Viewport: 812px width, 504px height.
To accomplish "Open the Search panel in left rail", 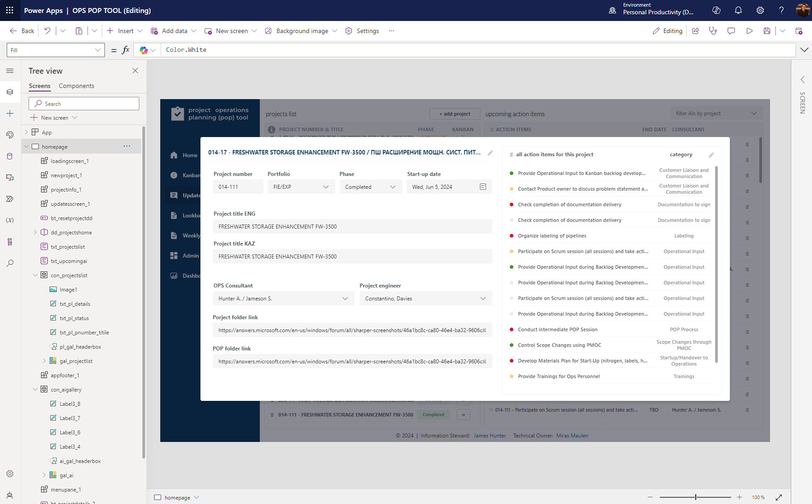I will pyautogui.click(x=10, y=263).
